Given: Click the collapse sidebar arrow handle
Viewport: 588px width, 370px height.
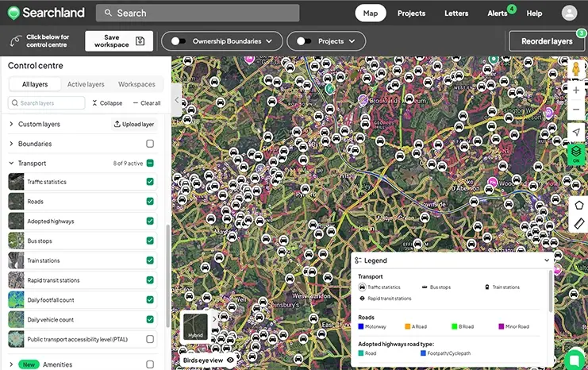Looking at the screenshot, I should [x=177, y=100].
